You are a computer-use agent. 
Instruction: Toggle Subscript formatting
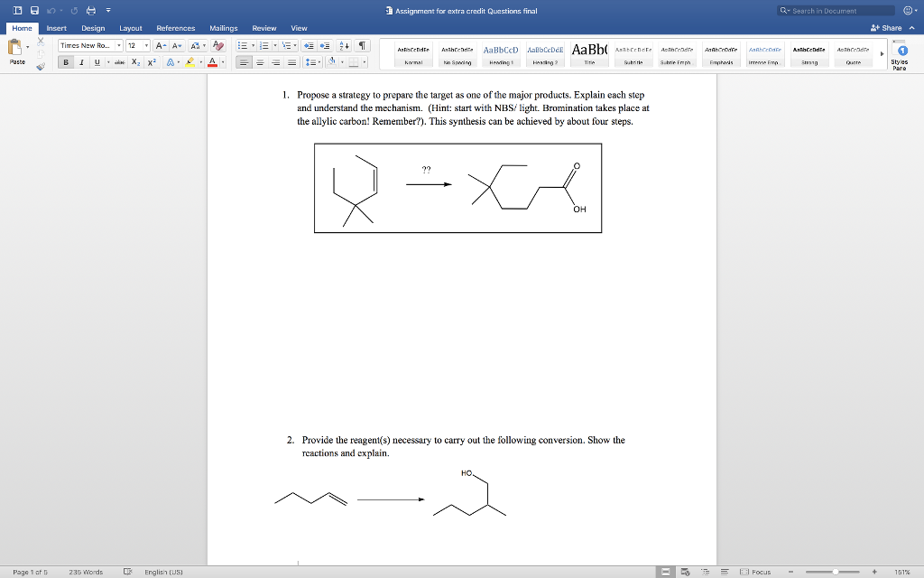135,62
